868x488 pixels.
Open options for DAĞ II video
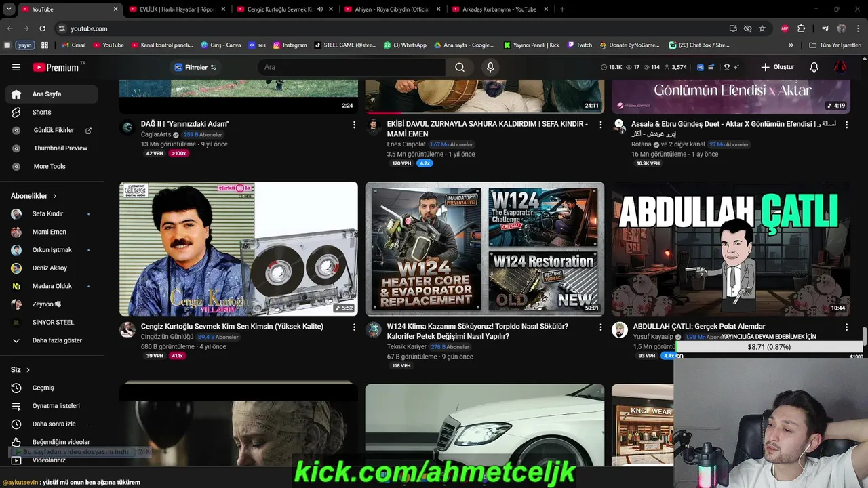pos(354,125)
